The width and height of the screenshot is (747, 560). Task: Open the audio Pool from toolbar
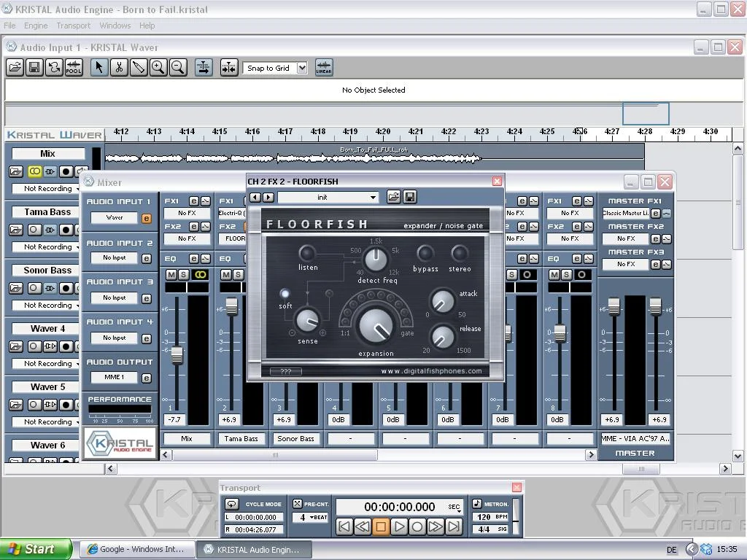pos(74,68)
